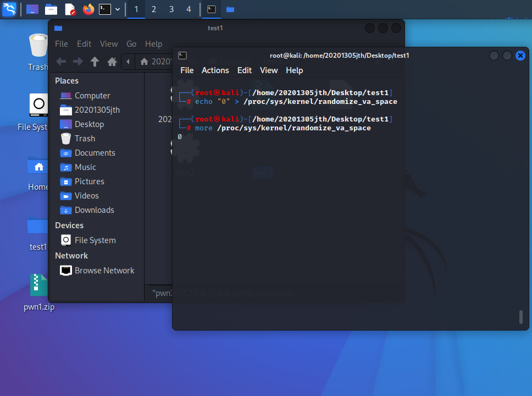
Task: Open File menu in test1 file manager
Action: click(62, 44)
